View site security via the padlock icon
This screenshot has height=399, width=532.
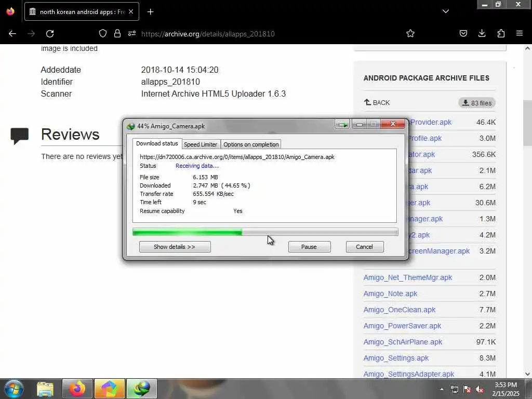[117, 33]
